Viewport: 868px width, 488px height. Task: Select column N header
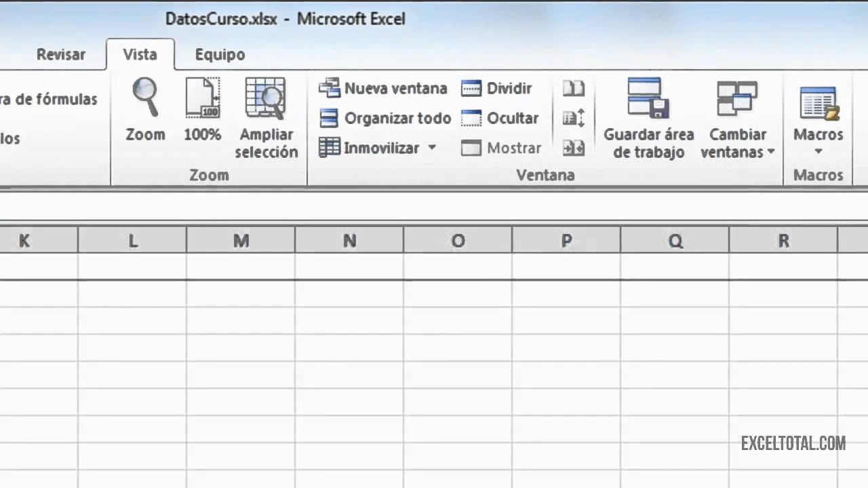(x=349, y=240)
